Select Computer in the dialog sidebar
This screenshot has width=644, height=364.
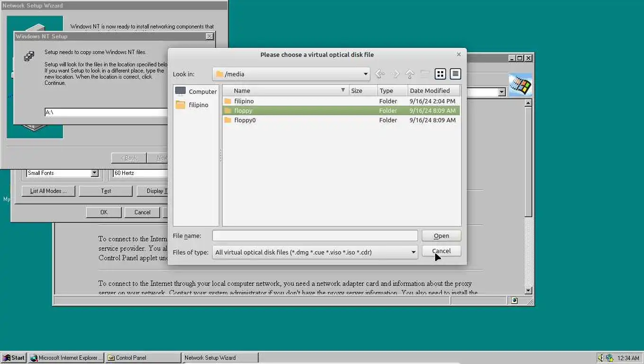(196, 91)
